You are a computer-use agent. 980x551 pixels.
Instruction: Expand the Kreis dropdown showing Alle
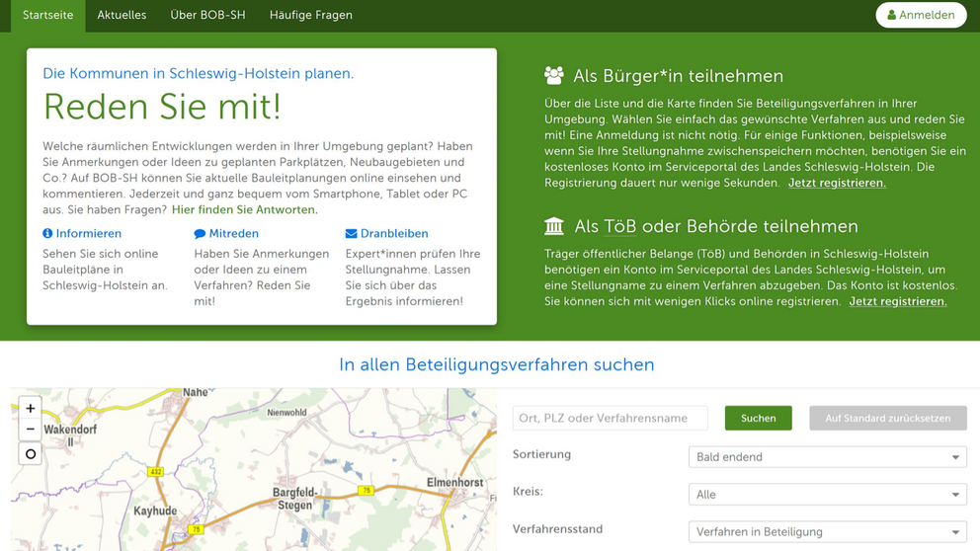tap(828, 494)
